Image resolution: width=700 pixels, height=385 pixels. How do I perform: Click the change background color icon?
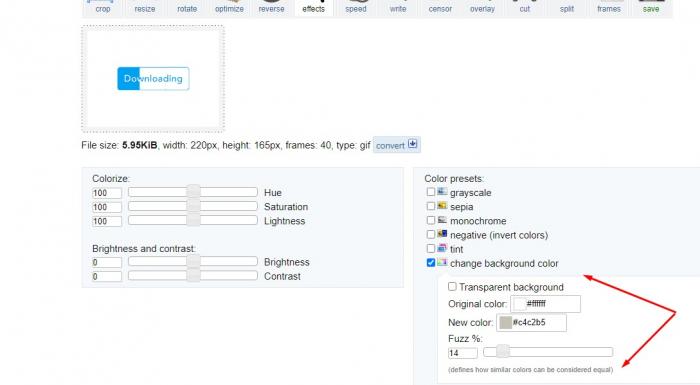pos(442,263)
